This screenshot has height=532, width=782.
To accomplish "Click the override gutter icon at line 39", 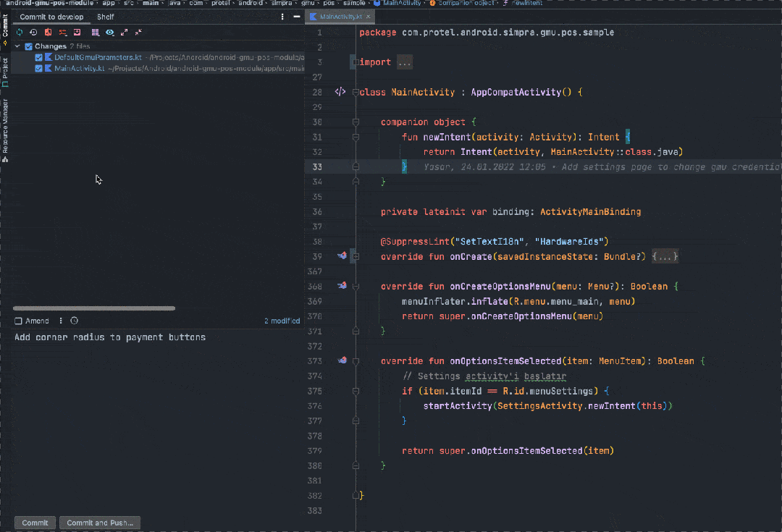I will 342,256.
